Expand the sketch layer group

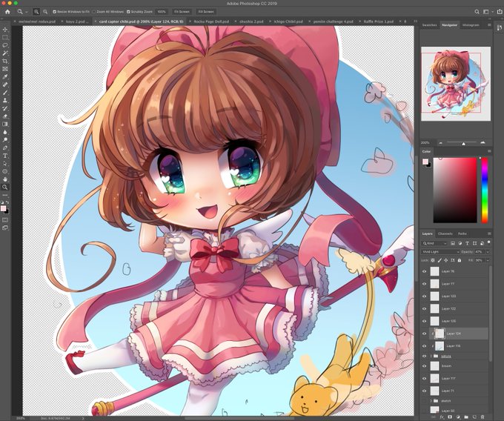(x=431, y=401)
